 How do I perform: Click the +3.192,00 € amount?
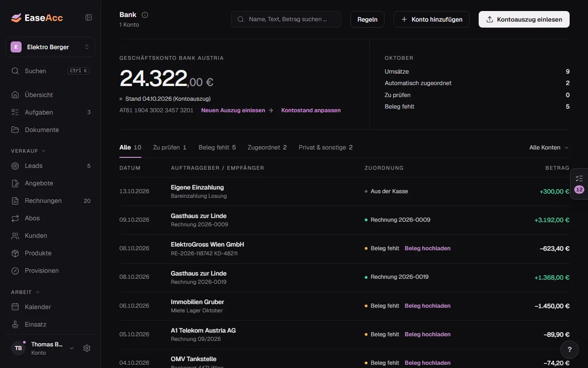(552, 220)
